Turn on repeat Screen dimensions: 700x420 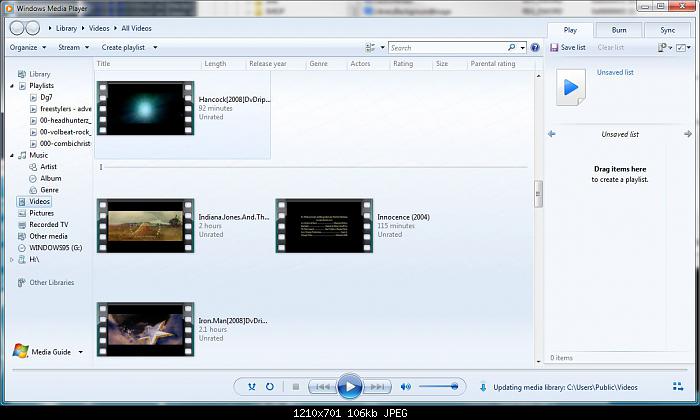[x=270, y=387]
